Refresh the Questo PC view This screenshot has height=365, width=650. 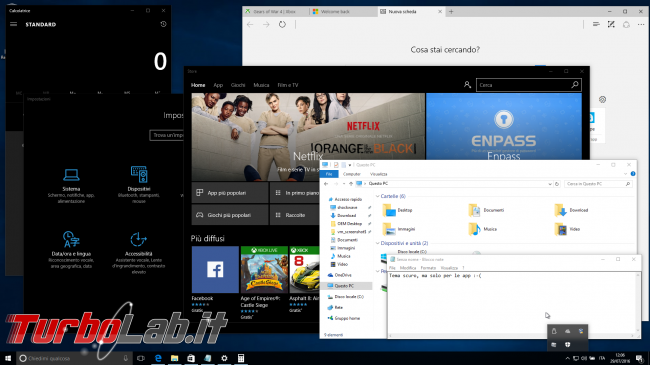(x=557, y=184)
